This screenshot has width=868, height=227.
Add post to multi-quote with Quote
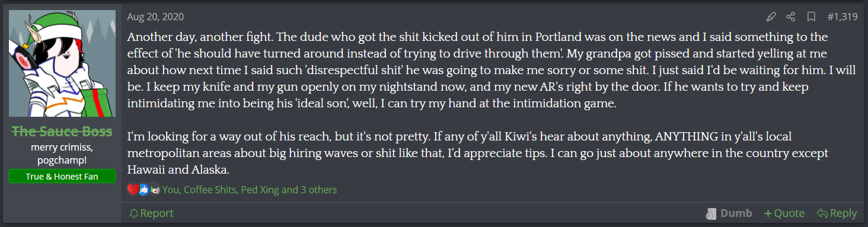tap(790, 213)
